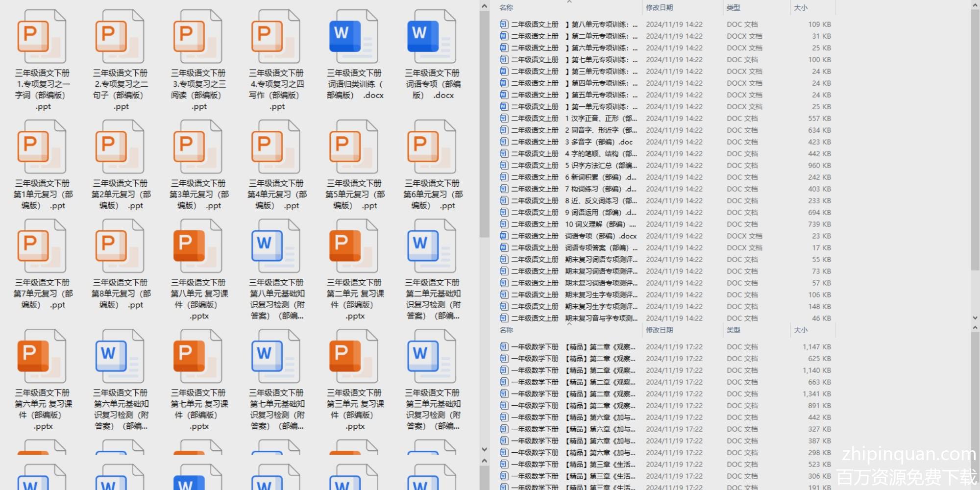Click document icon beside 3 多音字 (部编).doc
980x490 pixels.
pos(503,142)
